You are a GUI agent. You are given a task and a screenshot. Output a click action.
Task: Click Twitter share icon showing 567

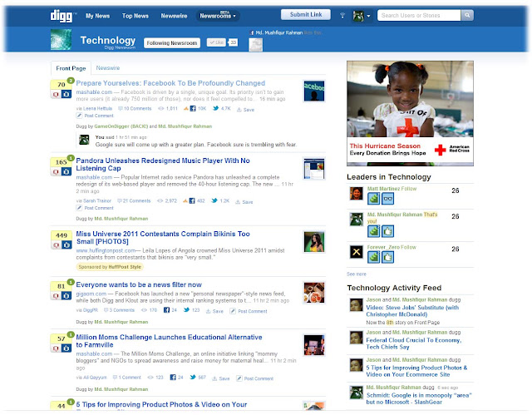(193, 377)
